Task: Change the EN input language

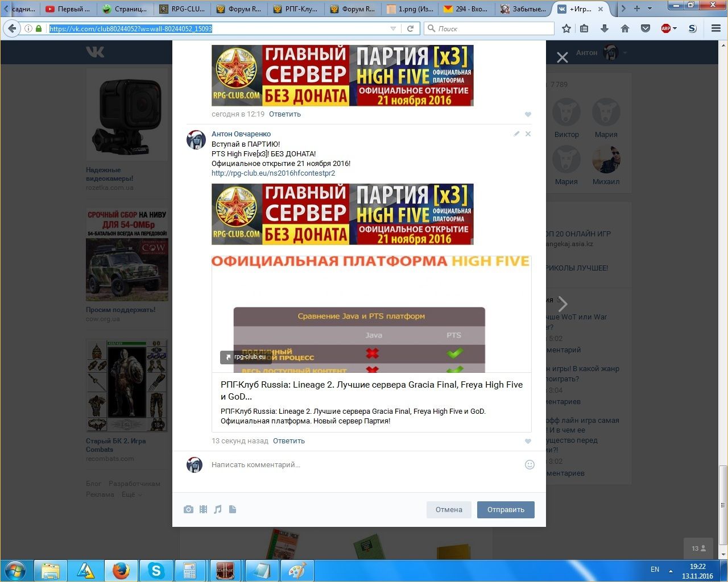Action: 655,569
